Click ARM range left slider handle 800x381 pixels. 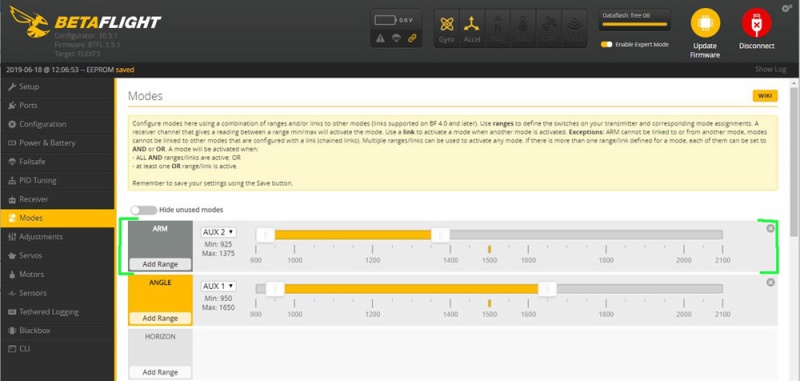coord(265,235)
